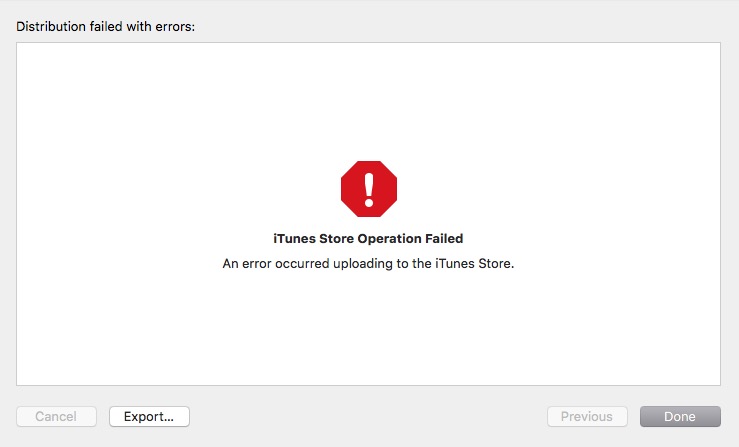This screenshot has height=447, width=739.
Task: Select the iTunes Store Operation Failed heading
Action: [x=368, y=239]
